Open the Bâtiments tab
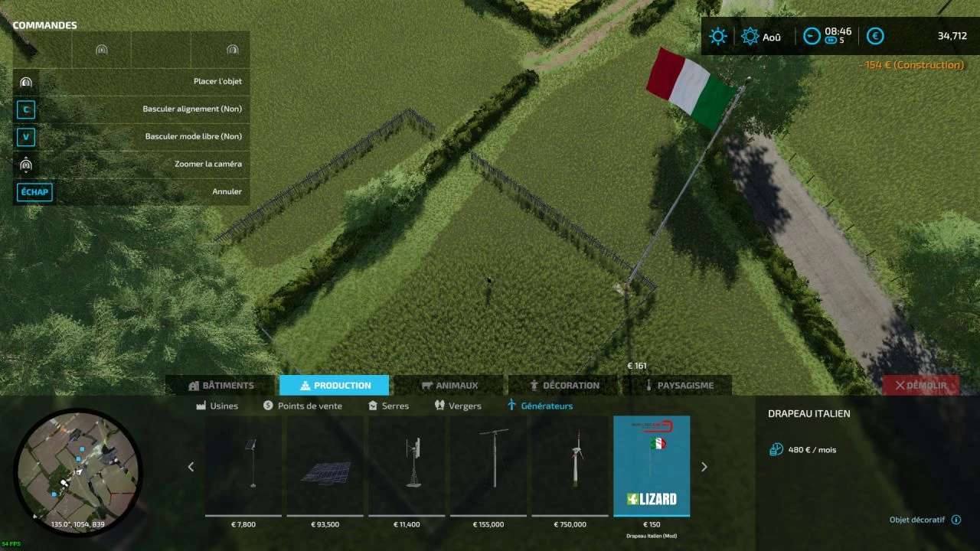This screenshot has width=980, height=551. 220,386
